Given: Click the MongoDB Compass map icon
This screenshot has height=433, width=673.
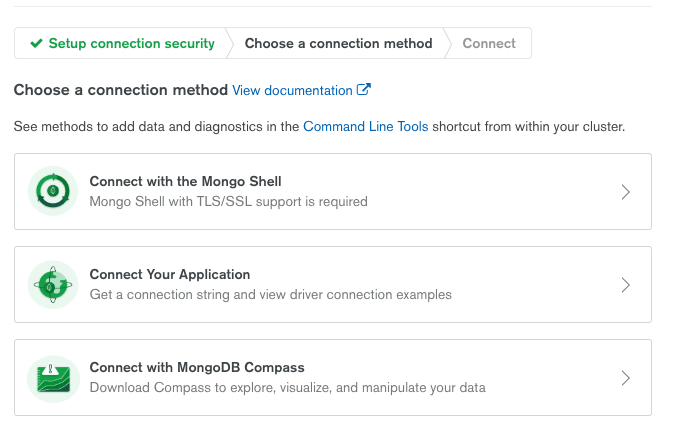Looking at the screenshot, I should [53, 379].
